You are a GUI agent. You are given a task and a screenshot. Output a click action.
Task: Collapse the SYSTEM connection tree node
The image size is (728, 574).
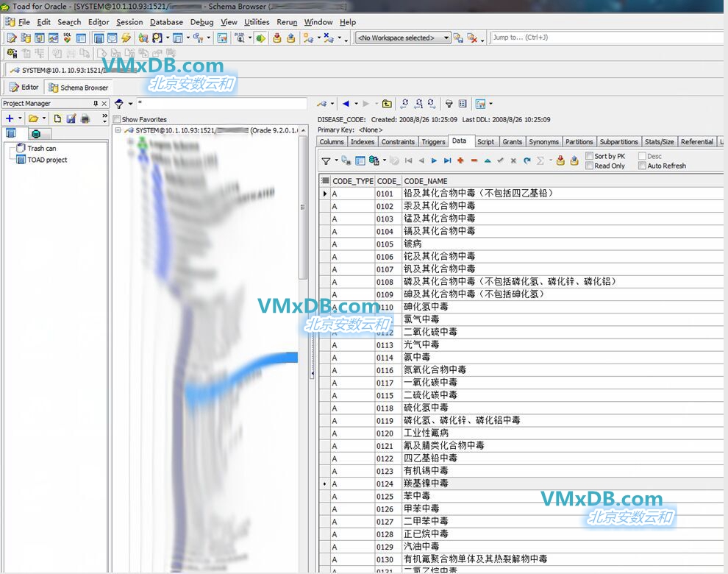click(118, 130)
